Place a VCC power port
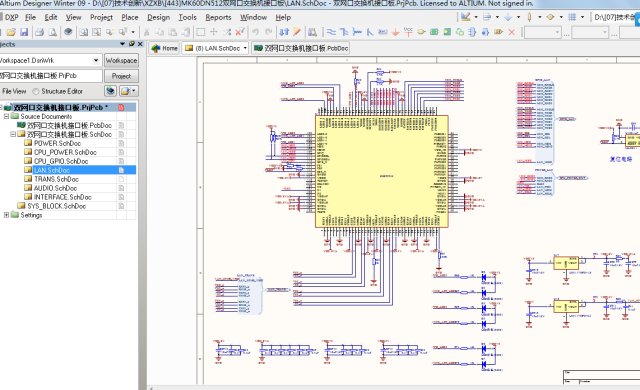The width and height of the screenshot is (640, 390). click(x=408, y=32)
